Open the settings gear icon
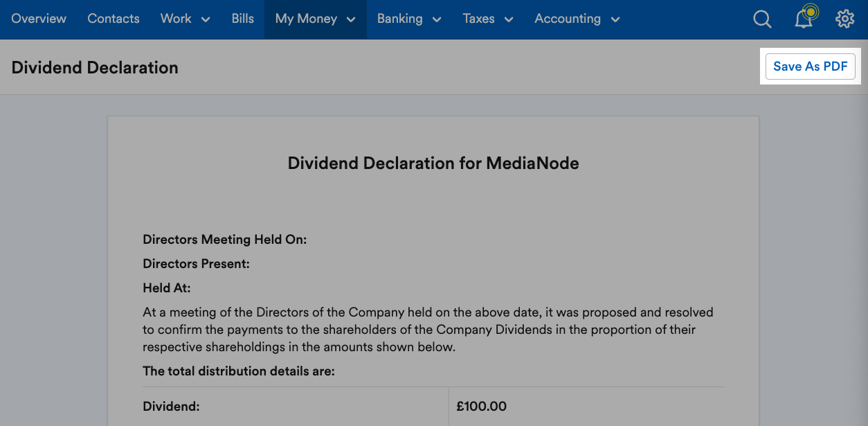 (845, 19)
